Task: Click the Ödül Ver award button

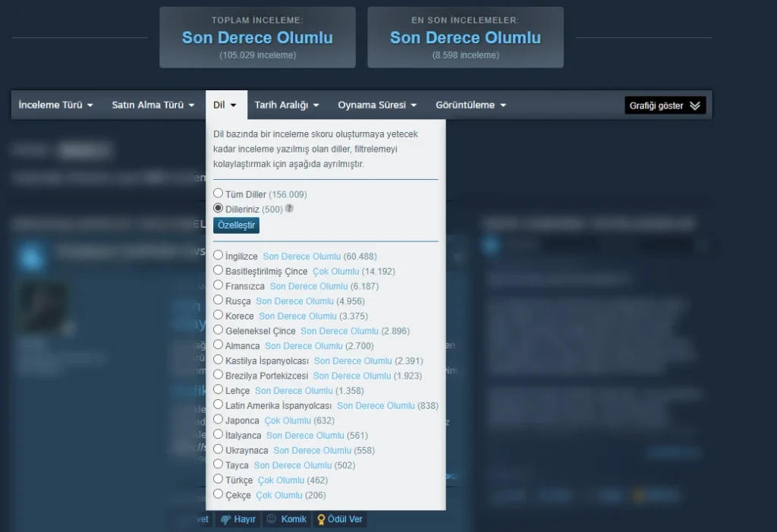Action: click(340, 519)
